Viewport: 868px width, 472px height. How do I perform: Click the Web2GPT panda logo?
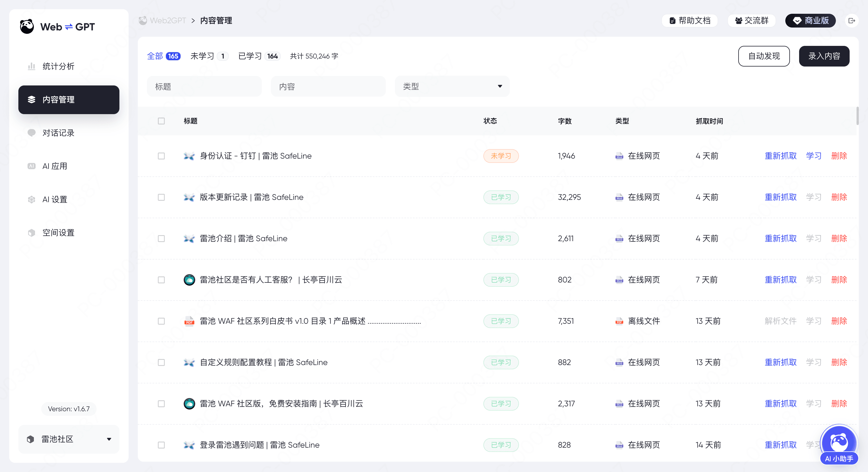coord(27,27)
